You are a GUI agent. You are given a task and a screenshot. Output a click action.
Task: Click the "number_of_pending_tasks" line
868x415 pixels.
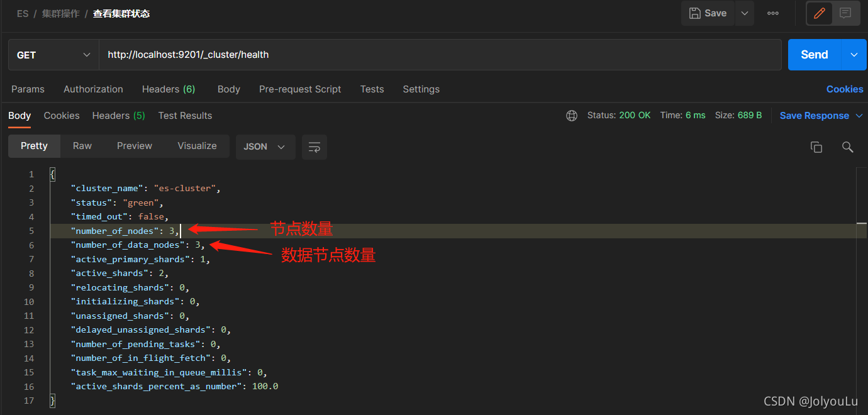146,344
